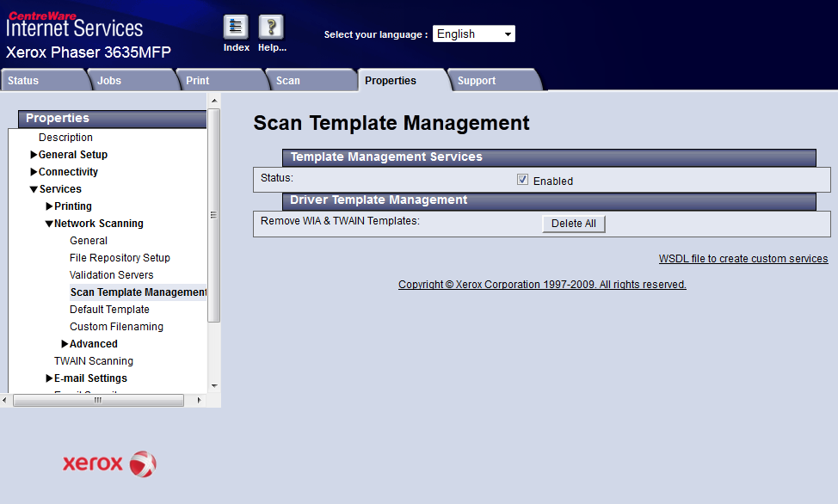The width and height of the screenshot is (838, 504).
Task: Click the Remove WIA & TWAIN Templates label
Action: click(x=340, y=221)
